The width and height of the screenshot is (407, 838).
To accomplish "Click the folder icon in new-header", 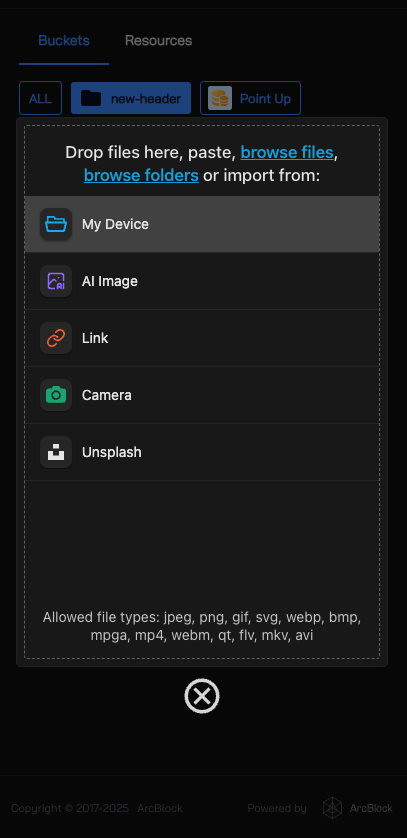I will tap(91, 98).
